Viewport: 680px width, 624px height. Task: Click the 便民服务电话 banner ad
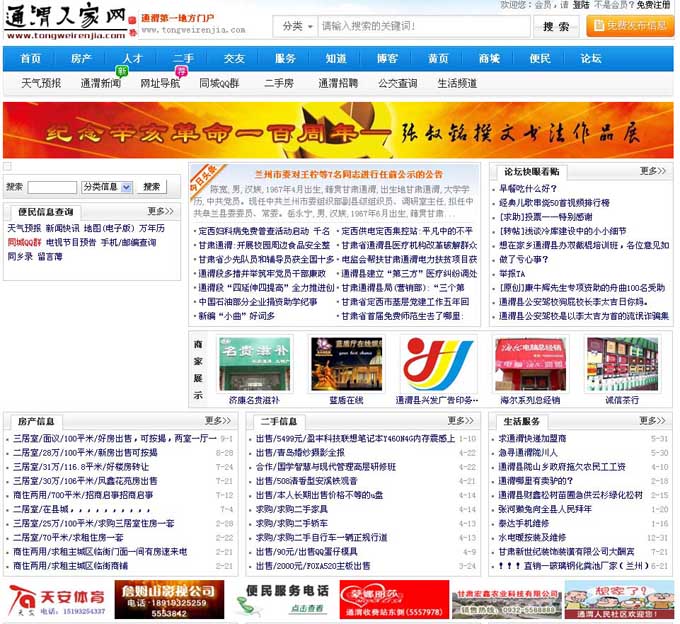[282, 600]
